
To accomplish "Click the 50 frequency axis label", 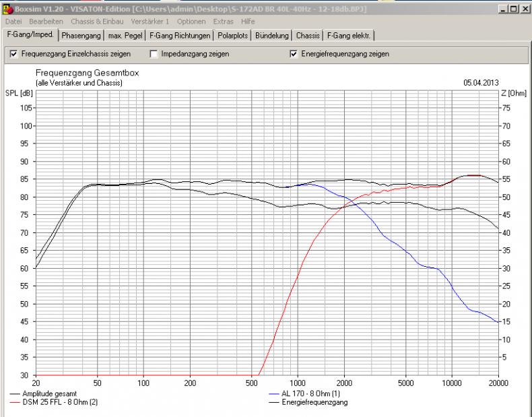I will 97,383.
